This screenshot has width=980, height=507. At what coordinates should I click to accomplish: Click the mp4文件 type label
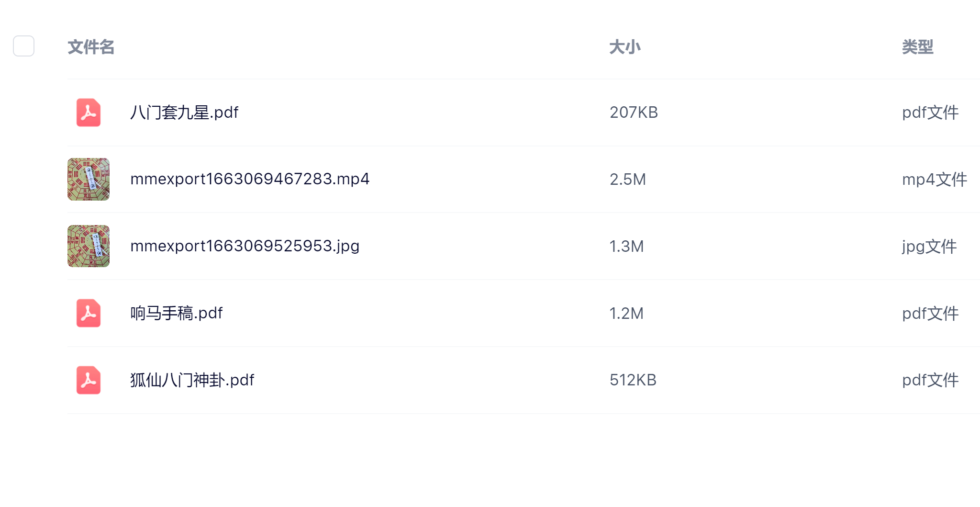[x=934, y=180]
